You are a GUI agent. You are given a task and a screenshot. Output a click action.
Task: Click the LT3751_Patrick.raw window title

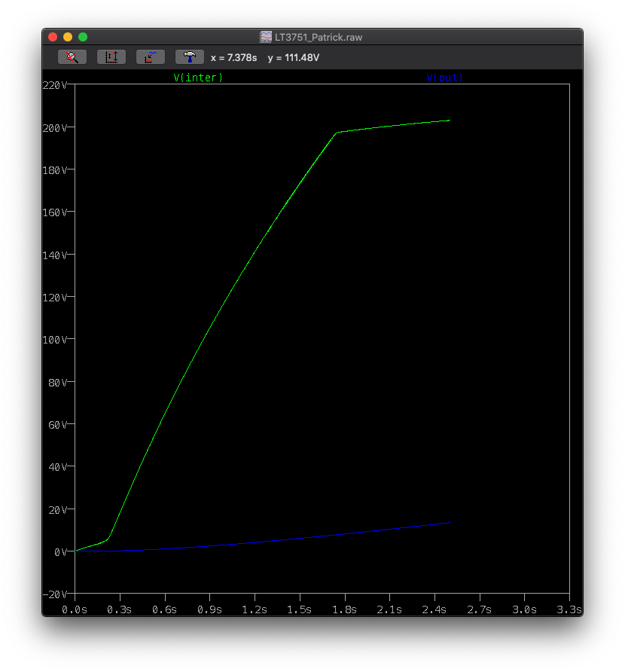319,37
